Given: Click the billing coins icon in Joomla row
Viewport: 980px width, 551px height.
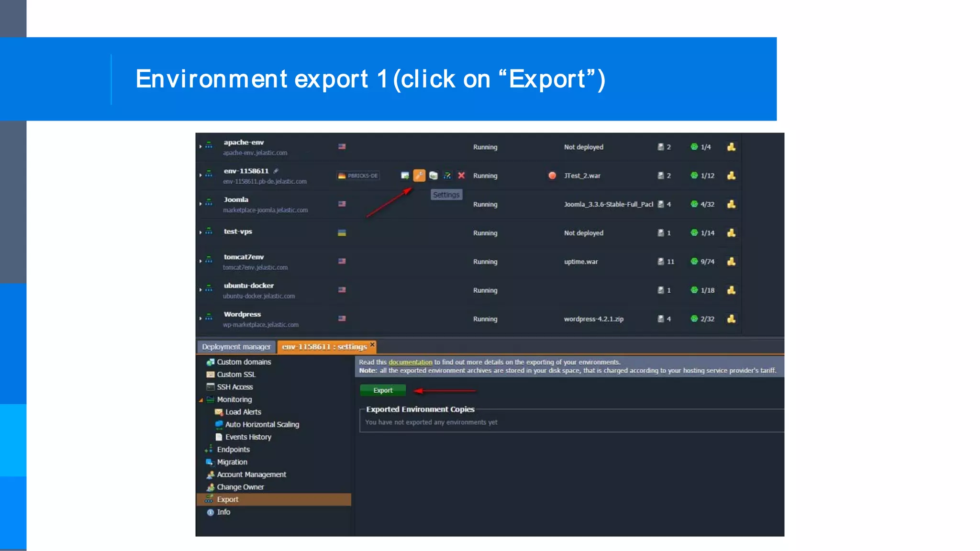Looking at the screenshot, I should click(731, 204).
